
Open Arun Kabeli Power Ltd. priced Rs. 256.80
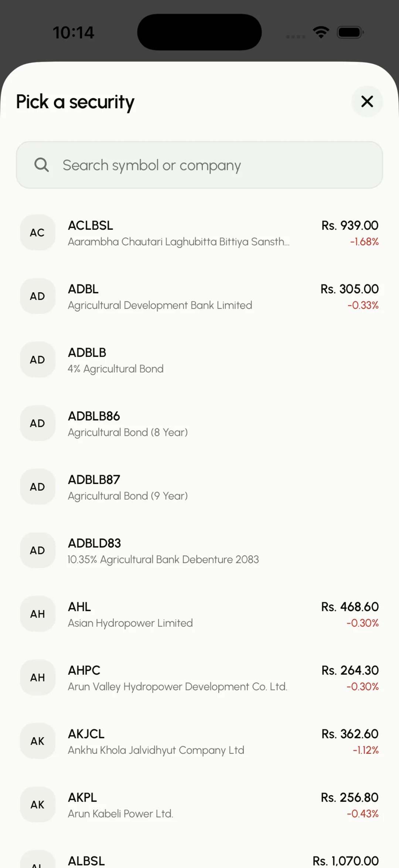(199, 804)
